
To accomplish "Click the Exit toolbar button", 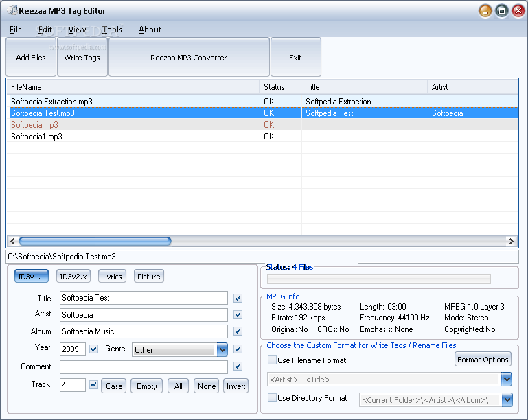I will click(x=296, y=57).
